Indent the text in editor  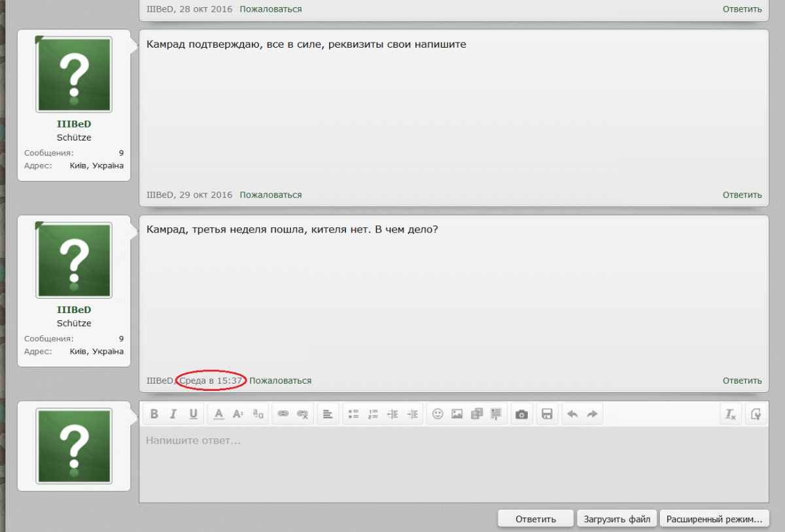[413, 414]
